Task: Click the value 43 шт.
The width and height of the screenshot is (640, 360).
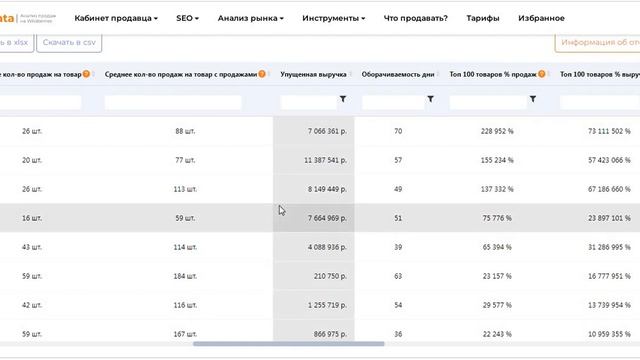Action: click(x=32, y=247)
